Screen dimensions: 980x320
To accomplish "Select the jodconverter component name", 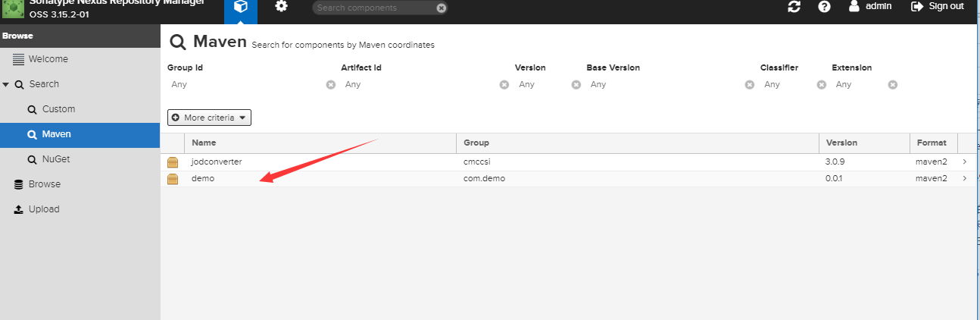I will click(217, 162).
